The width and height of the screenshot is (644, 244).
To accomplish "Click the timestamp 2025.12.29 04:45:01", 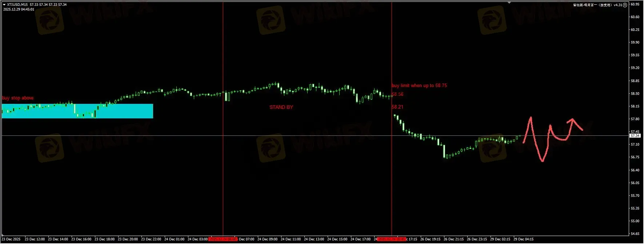I will pos(19,9).
